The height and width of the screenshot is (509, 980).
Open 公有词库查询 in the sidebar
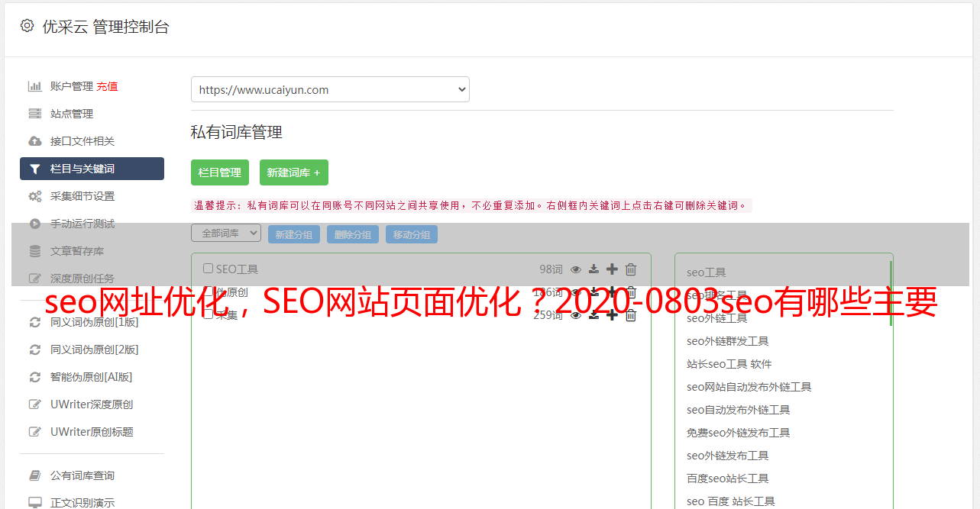pyautogui.click(x=82, y=475)
